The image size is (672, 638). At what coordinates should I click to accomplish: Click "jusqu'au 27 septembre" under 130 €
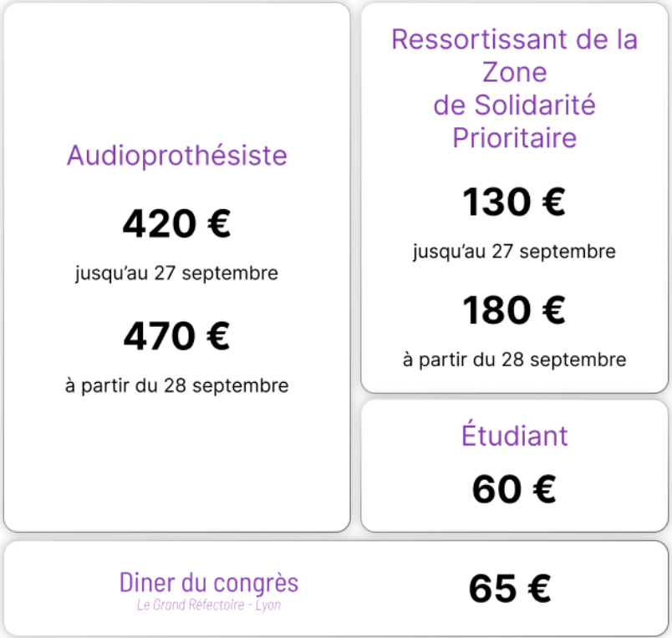coord(514,252)
